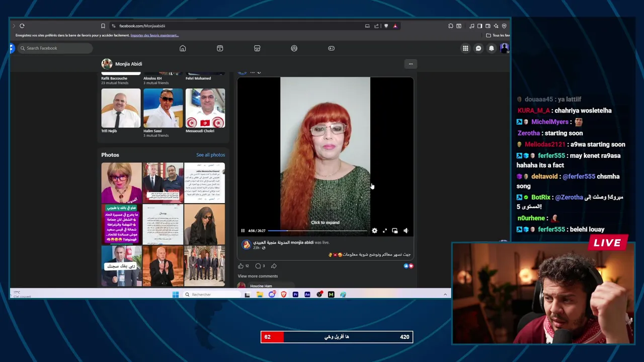The image size is (644, 362).
Task: Switch video to picture-in-picture mode
Action: click(x=395, y=231)
